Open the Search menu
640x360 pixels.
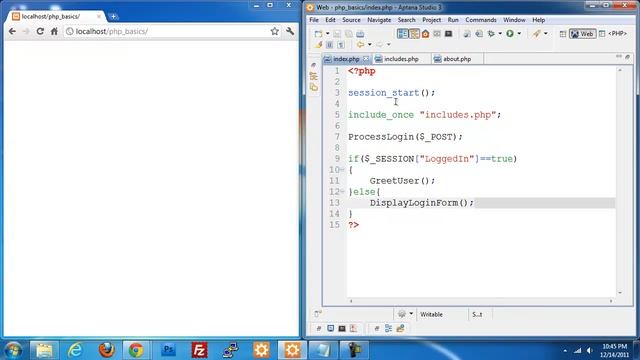point(407,20)
